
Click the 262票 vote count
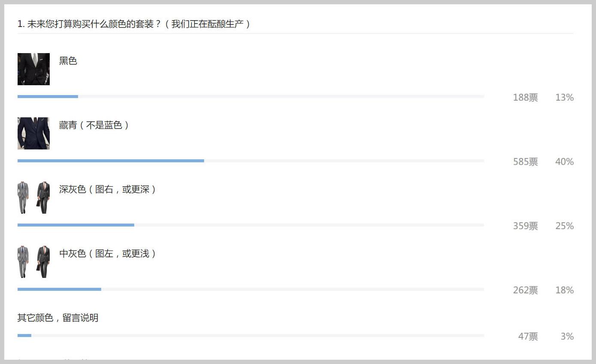click(525, 290)
